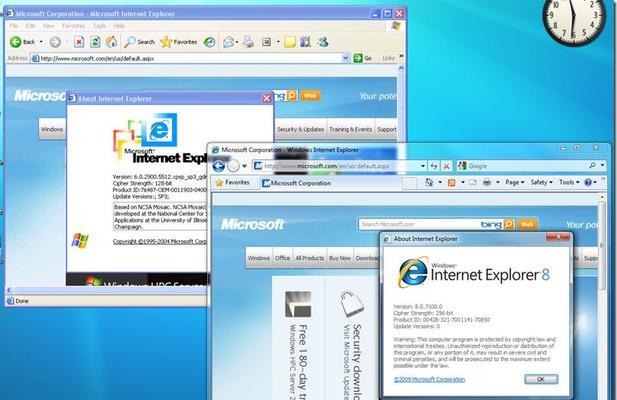Click the Research icon in IE6 toolbar
617x400 pixels.
coord(305,42)
